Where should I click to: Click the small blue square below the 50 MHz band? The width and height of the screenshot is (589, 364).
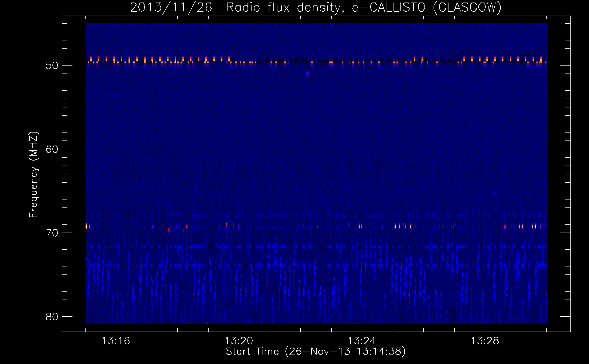point(308,74)
